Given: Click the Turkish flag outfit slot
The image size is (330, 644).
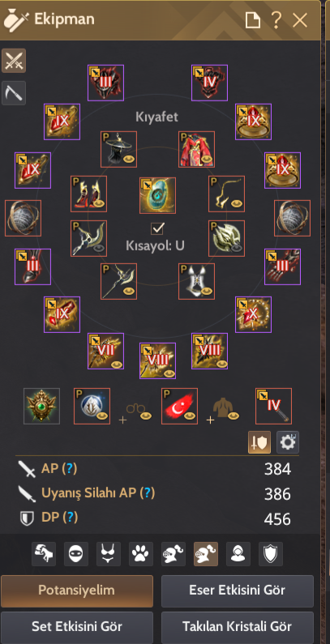Looking at the screenshot, I should (x=179, y=406).
